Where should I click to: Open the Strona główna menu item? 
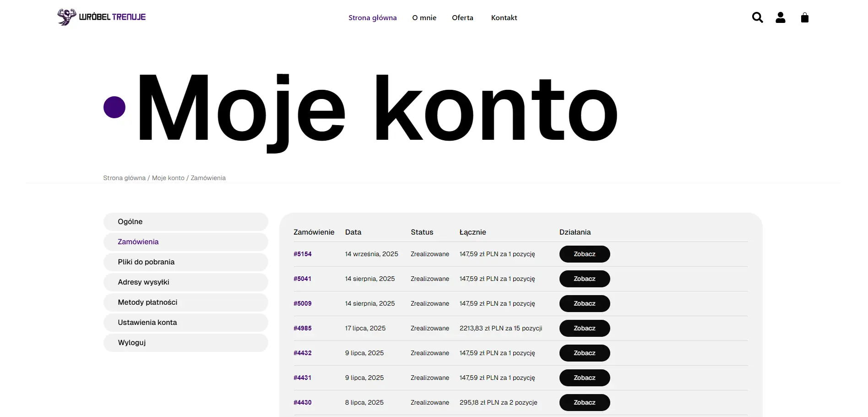pyautogui.click(x=373, y=17)
